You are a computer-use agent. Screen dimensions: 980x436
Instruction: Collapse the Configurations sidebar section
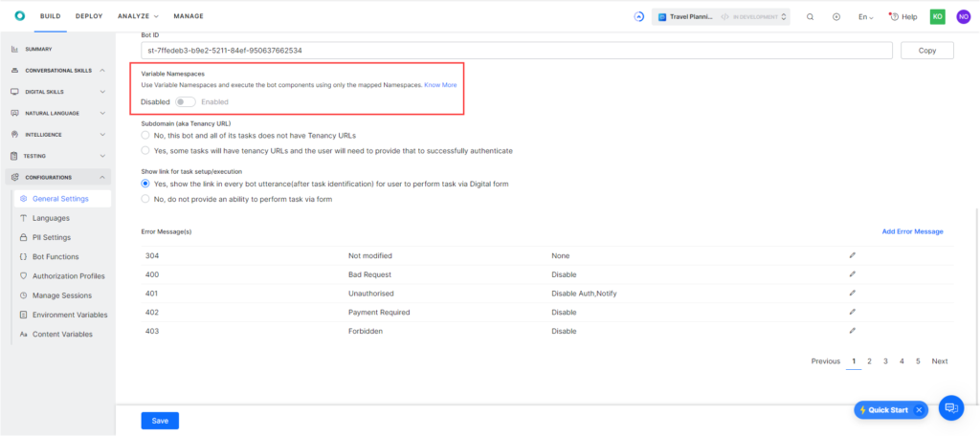coord(102,177)
